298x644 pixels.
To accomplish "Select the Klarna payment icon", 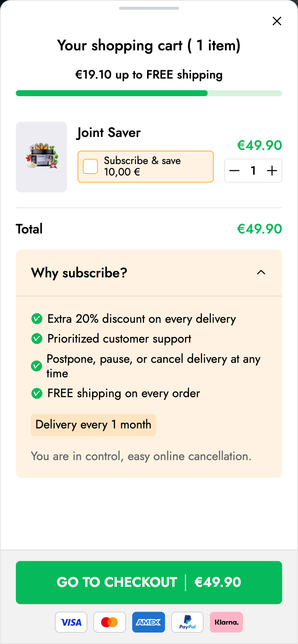I will [x=226, y=622].
